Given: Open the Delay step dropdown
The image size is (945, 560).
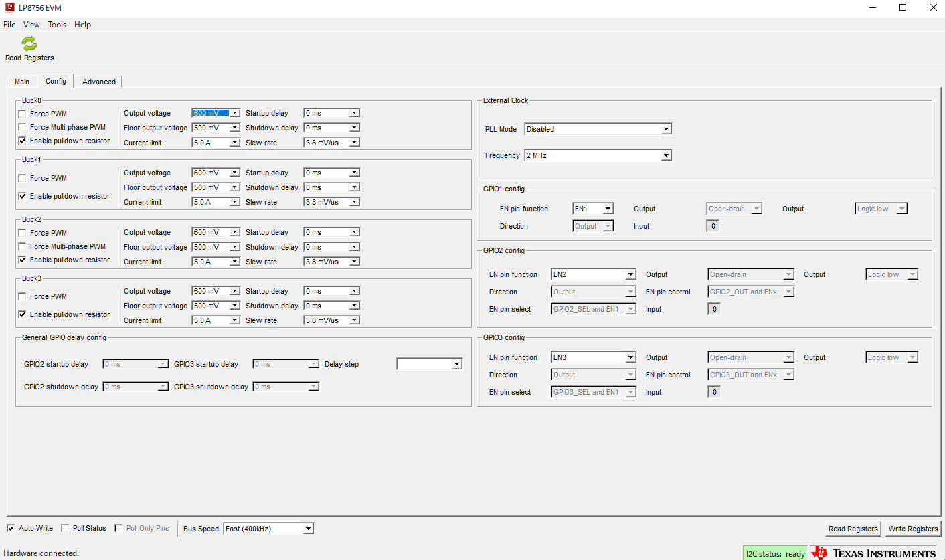Looking at the screenshot, I should click(430, 364).
